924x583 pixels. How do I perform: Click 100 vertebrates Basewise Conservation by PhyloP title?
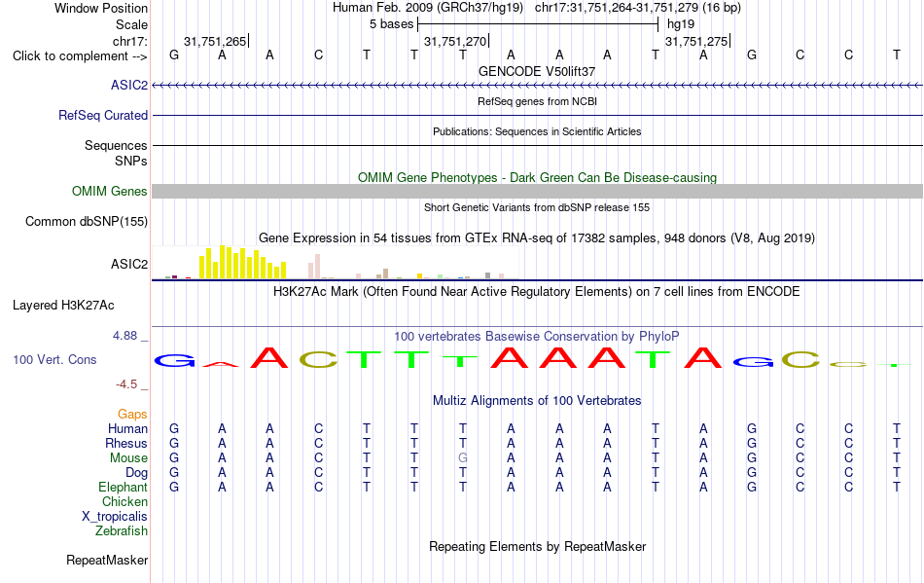[x=537, y=337]
